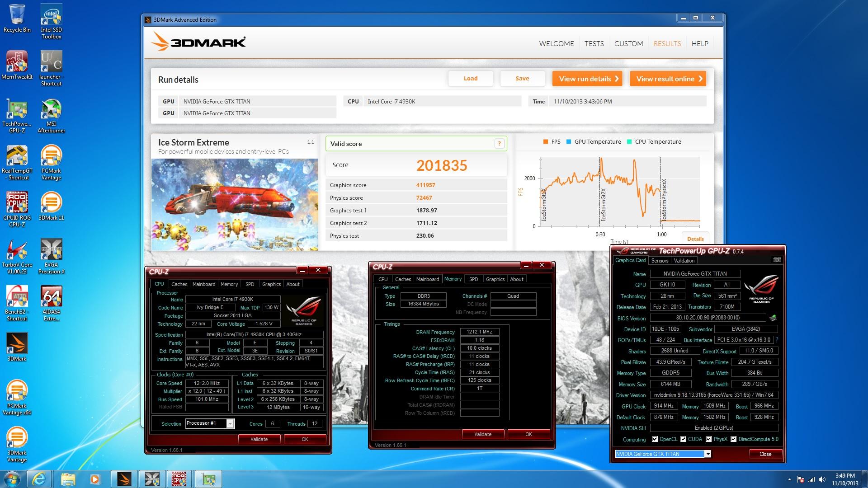Image resolution: width=868 pixels, height=488 pixels.
Task: Click Load button in Run details
Action: (471, 79)
